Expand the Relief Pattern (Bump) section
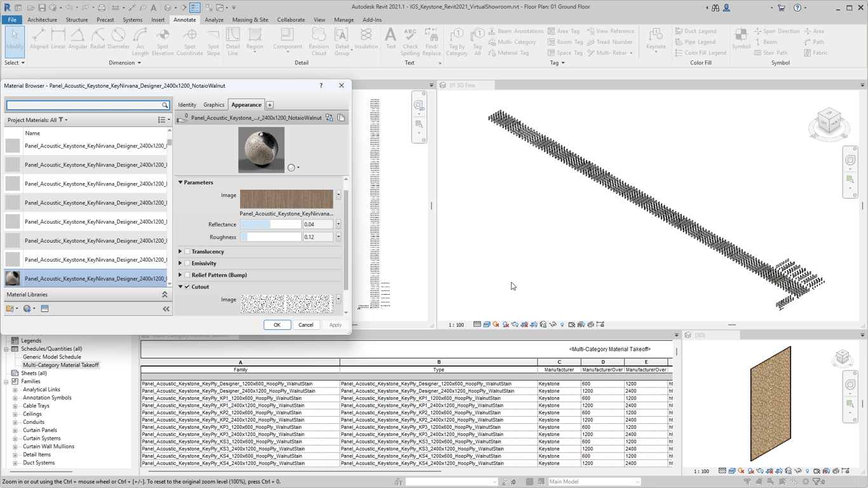868x488 pixels. (180, 275)
